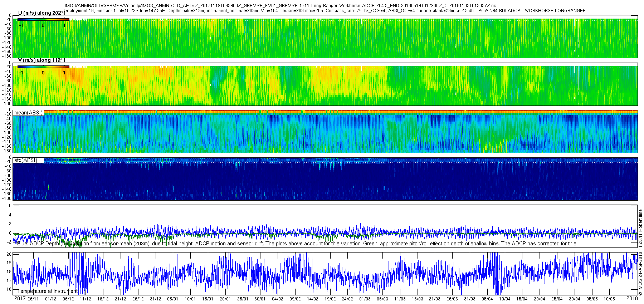Click the 26/11 date tick
The height and width of the screenshot is (304, 644).
(33, 299)
